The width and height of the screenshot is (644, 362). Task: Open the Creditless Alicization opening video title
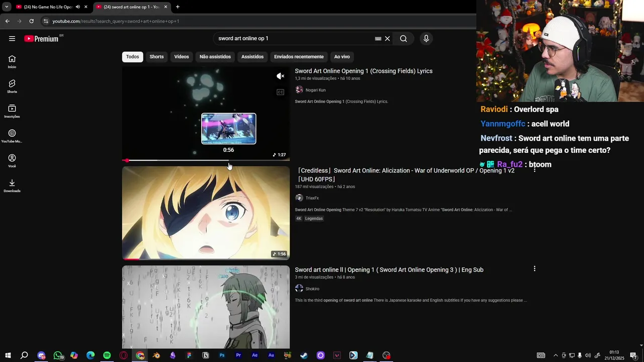coord(406,174)
